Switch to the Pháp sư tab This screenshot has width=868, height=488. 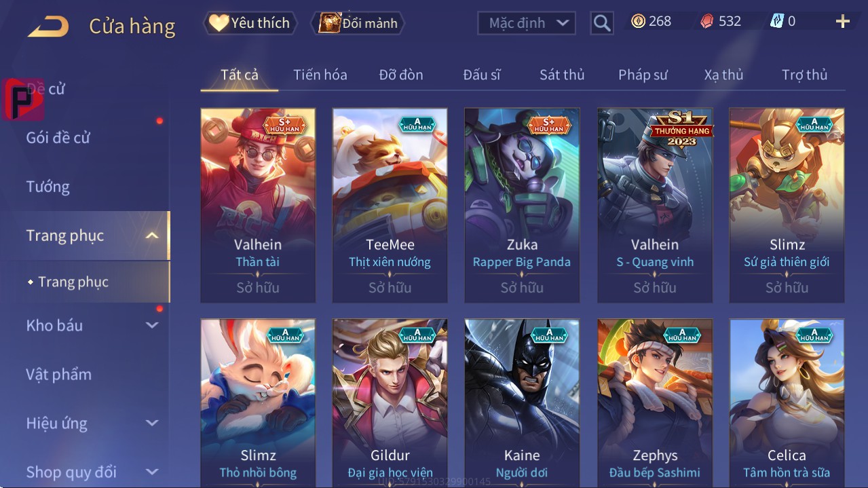(643, 75)
